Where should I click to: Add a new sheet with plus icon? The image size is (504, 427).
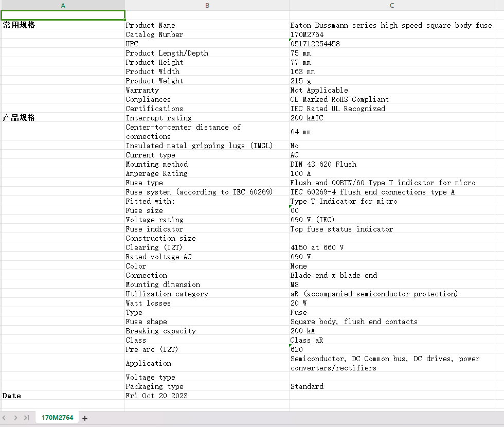coord(85,418)
